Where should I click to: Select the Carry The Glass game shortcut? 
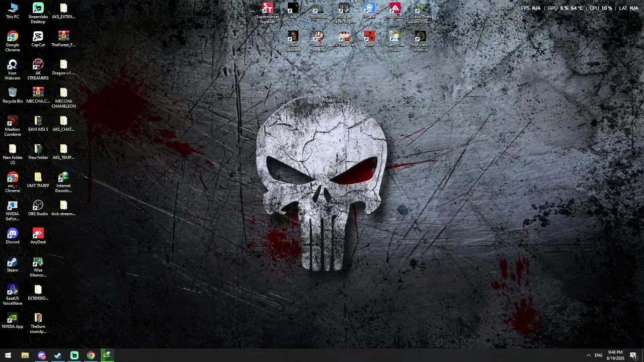point(395,42)
